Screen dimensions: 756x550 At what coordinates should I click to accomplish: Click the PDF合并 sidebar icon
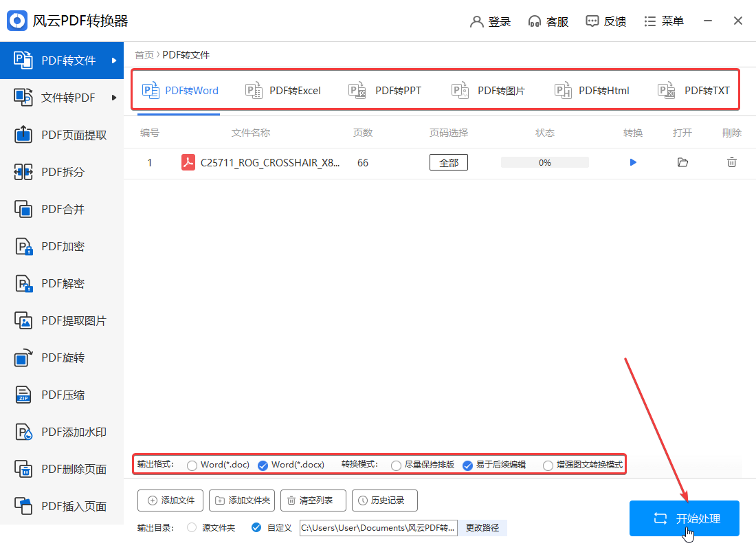point(23,209)
